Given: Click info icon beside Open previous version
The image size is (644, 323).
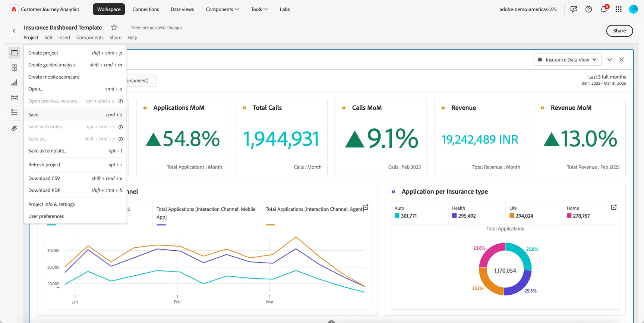Looking at the screenshot, I should click(120, 101).
